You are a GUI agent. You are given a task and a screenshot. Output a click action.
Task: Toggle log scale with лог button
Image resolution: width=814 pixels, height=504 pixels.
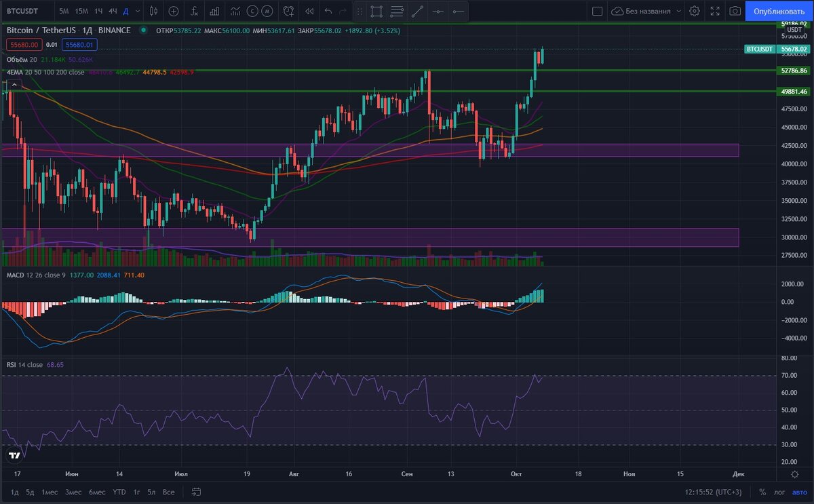[779, 492]
